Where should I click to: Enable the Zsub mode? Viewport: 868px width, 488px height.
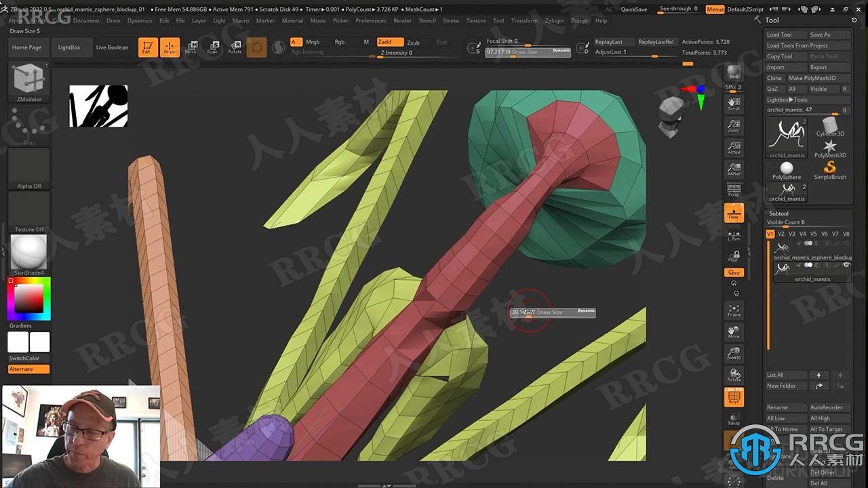(413, 42)
